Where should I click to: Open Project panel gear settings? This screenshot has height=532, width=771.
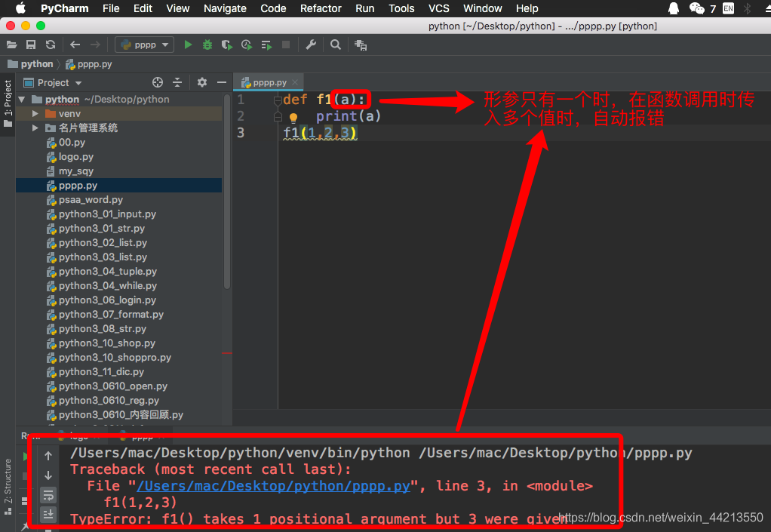201,82
